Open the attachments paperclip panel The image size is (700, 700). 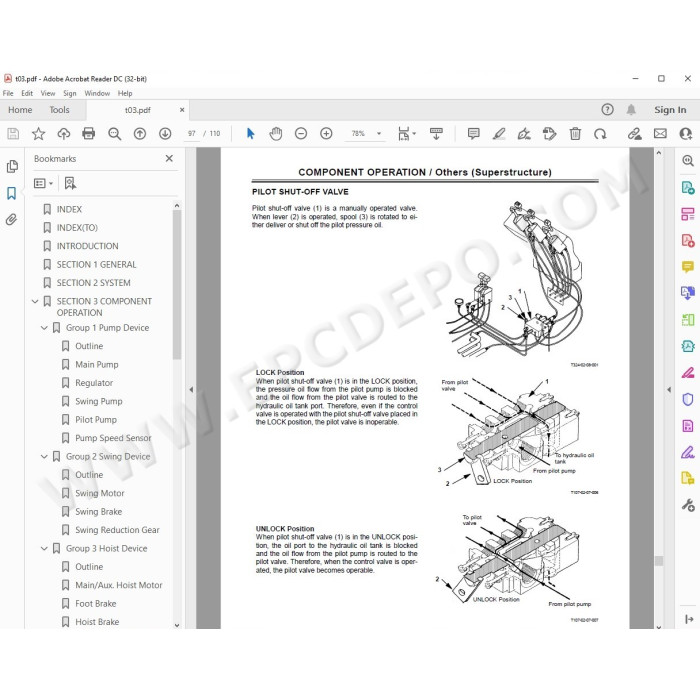(x=12, y=220)
